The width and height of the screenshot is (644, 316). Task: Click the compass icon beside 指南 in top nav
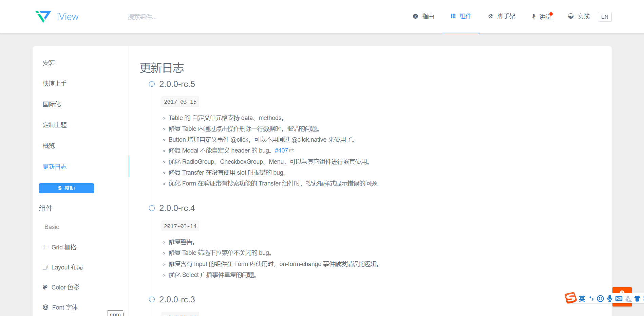tap(415, 16)
